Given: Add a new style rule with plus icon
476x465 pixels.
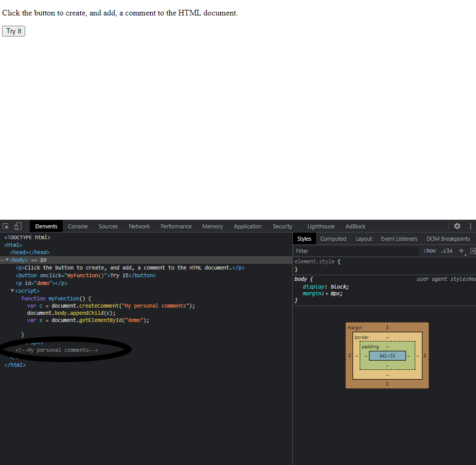Looking at the screenshot, I should (x=462, y=251).
